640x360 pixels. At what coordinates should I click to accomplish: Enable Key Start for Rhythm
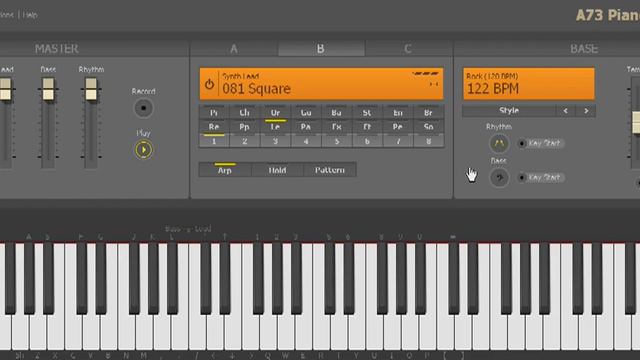[x=540, y=143]
